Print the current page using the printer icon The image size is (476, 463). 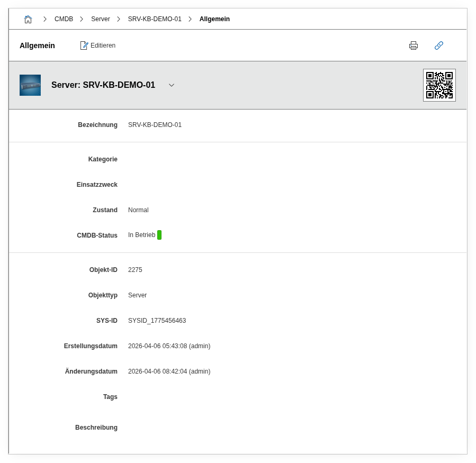pos(414,46)
